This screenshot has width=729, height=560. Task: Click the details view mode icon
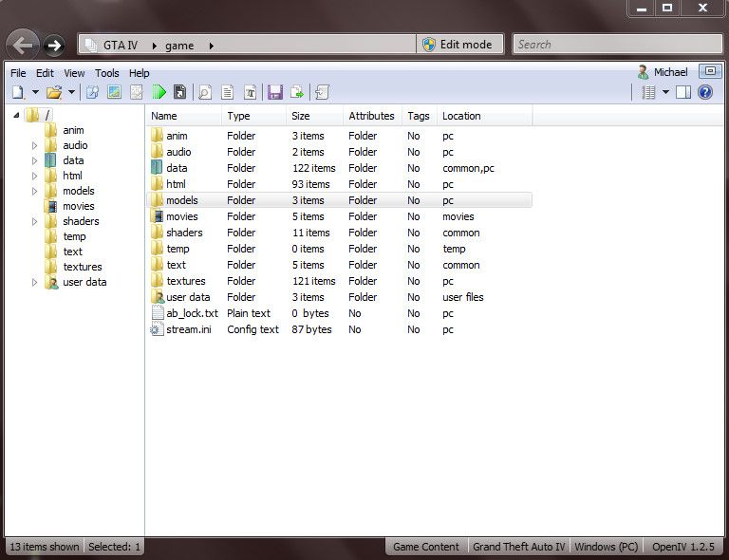tap(648, 92)
